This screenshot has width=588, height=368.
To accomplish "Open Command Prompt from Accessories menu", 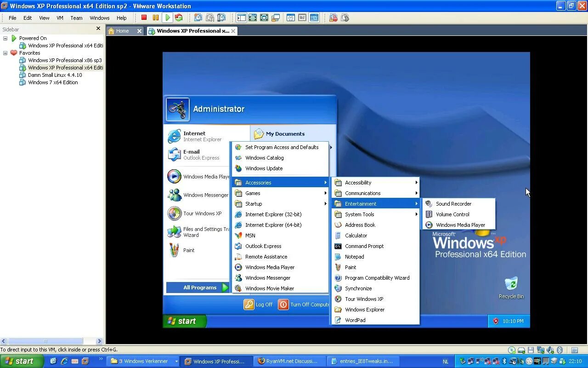I will tap(375, 246).
